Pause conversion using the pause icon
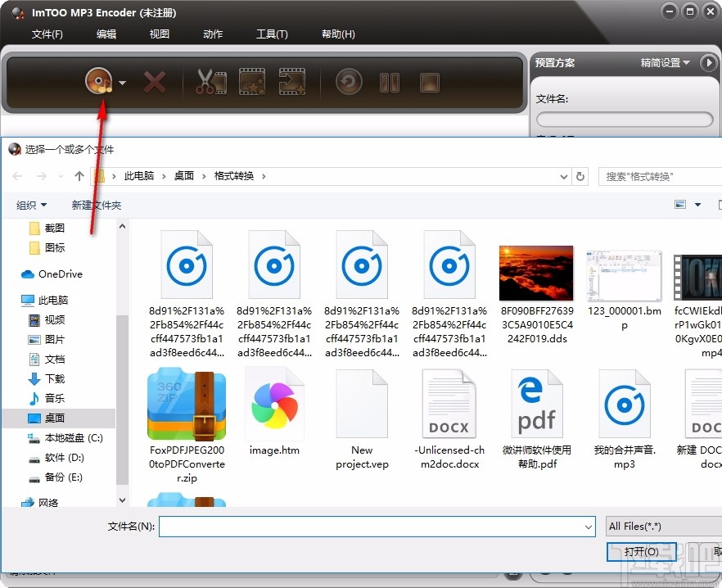The image size is (722, 588). [390, 82]
